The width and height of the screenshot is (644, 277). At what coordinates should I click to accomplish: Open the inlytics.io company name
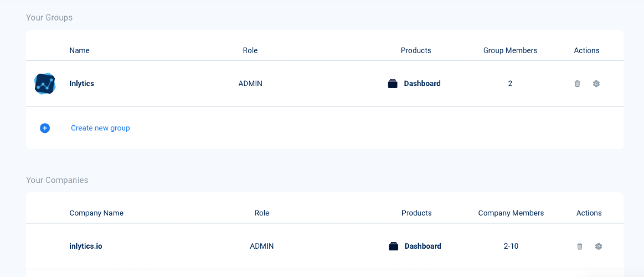tap(85, 246)
